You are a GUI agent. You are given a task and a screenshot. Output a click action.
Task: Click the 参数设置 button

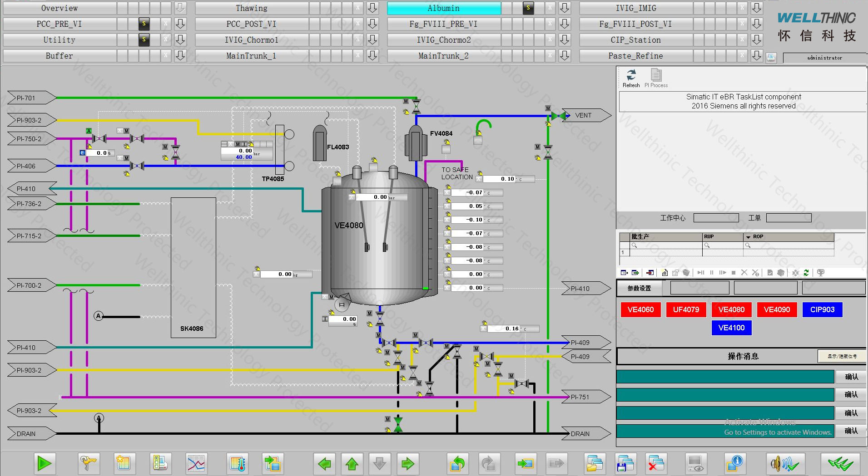[639, 288]
